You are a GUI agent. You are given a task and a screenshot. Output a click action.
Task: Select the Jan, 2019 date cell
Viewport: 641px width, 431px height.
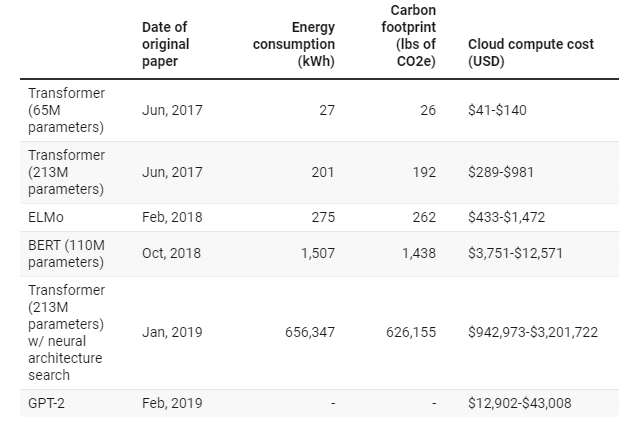pos(172,332)
